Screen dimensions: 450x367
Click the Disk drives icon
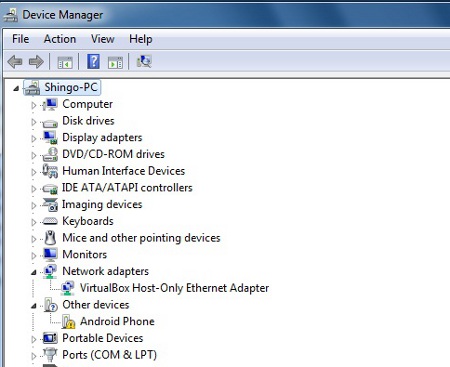pyautogui.click(x=50, y=123)
